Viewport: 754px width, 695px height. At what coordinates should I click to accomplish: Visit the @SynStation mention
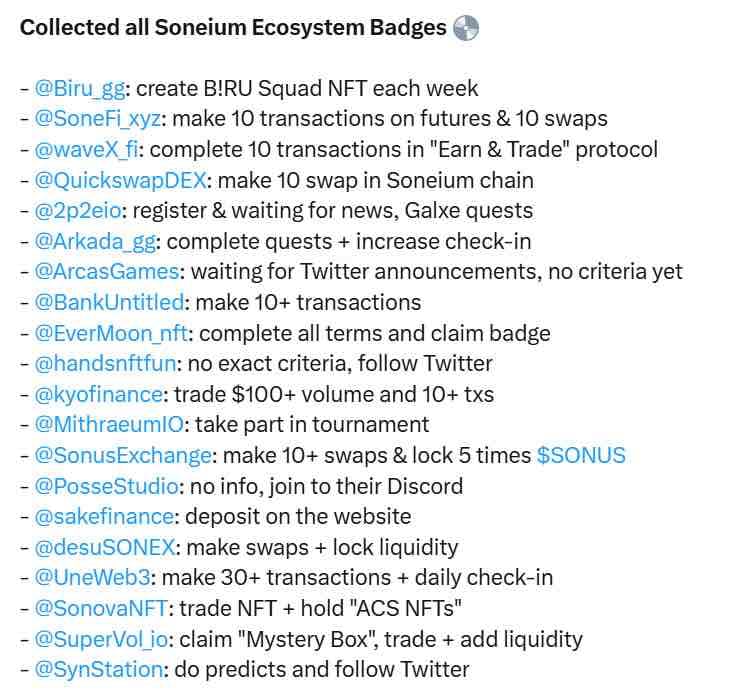pos(99,670)
